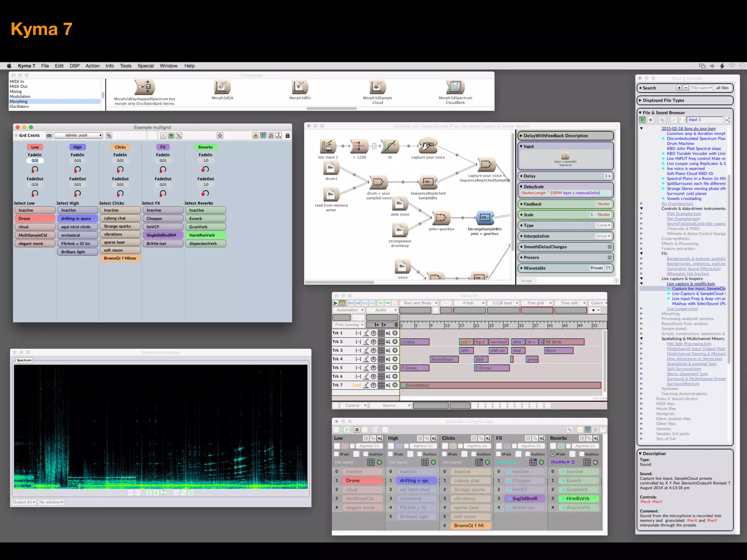
Task: Open the Live Loopers.kym link
Action: pos(682,309)
